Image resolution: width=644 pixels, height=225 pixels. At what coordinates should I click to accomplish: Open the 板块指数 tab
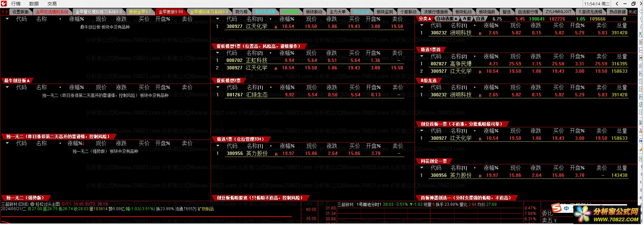coord(487,12)
